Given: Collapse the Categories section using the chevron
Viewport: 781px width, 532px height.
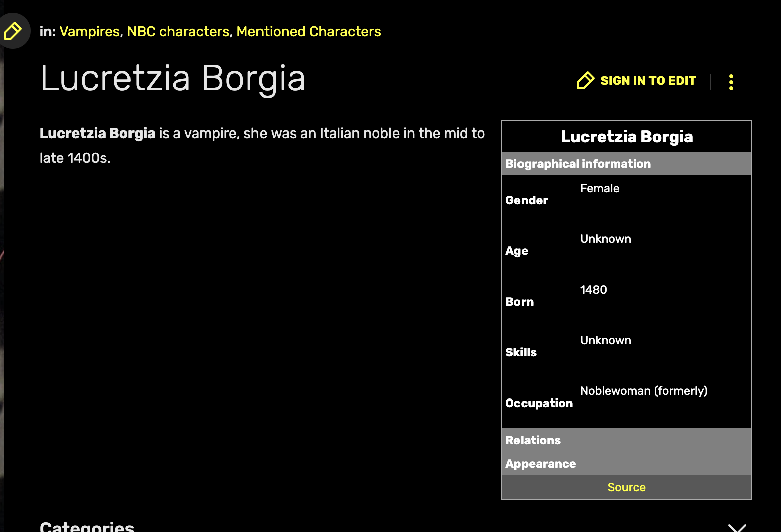Looking at the screenshot, I should click(x=737, y=527).
